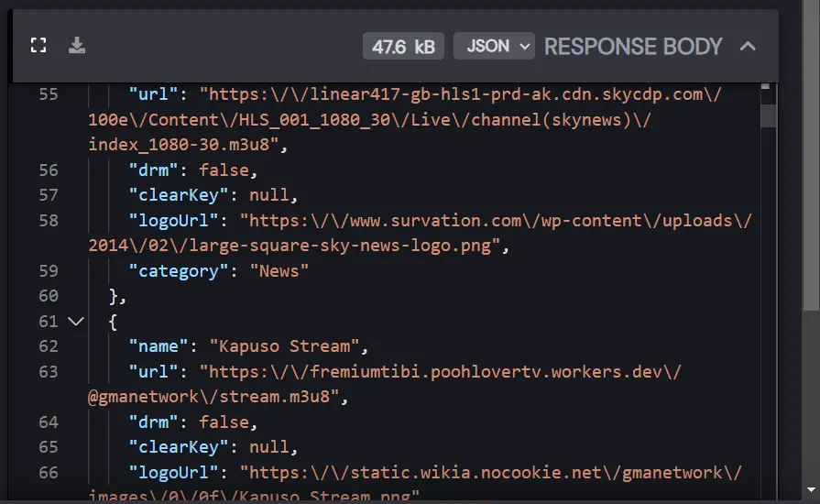The image size is (820, 504).
Task: Download the response body
Action: click(77, 45)
